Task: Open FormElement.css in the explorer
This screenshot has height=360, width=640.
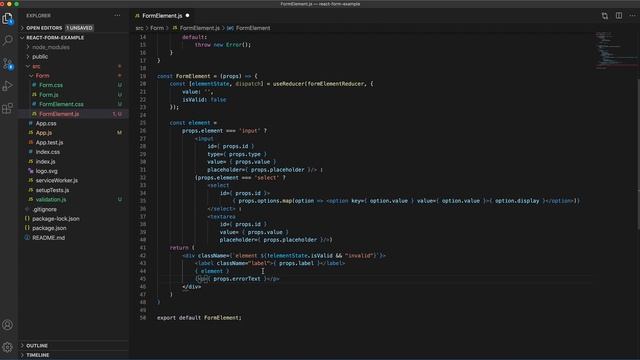Action: pos(61,104)
